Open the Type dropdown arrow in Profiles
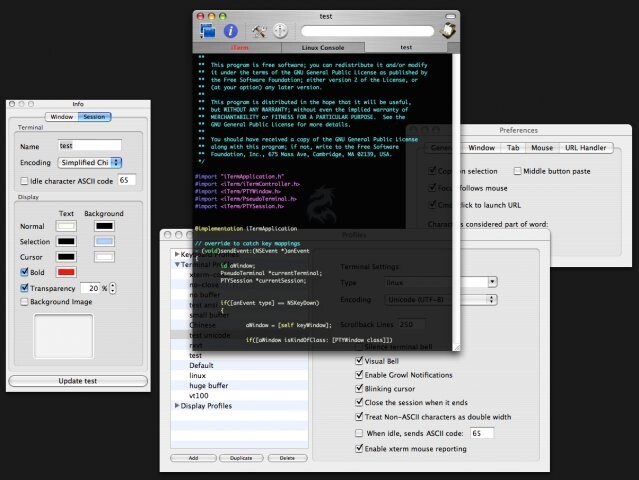The image size is (639, 480). (x=492, y=282)
